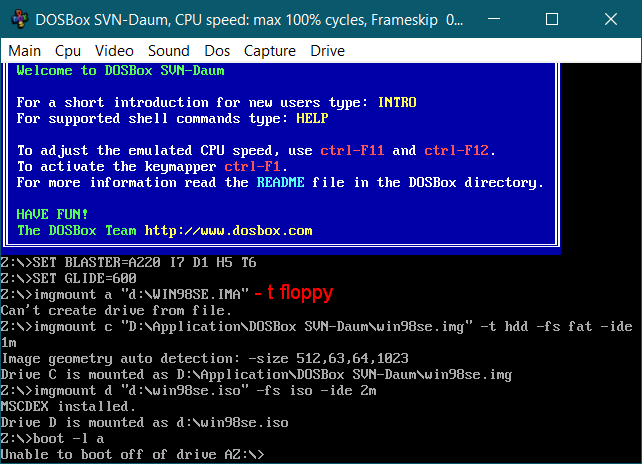Click 'Drive C is mounted as' line
Viewport: 642px width, 464px height.
(x=256, y=374)
